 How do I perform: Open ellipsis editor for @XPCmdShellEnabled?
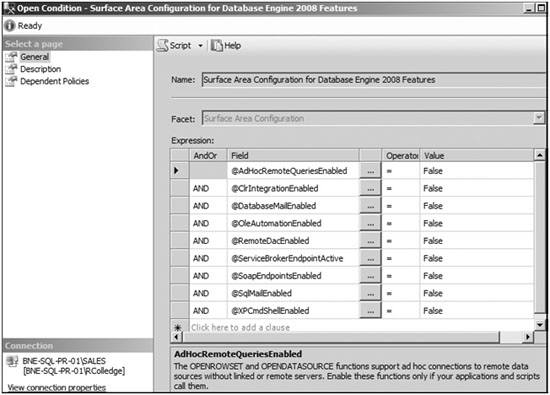pyautogui.click(x=370, y=311)
